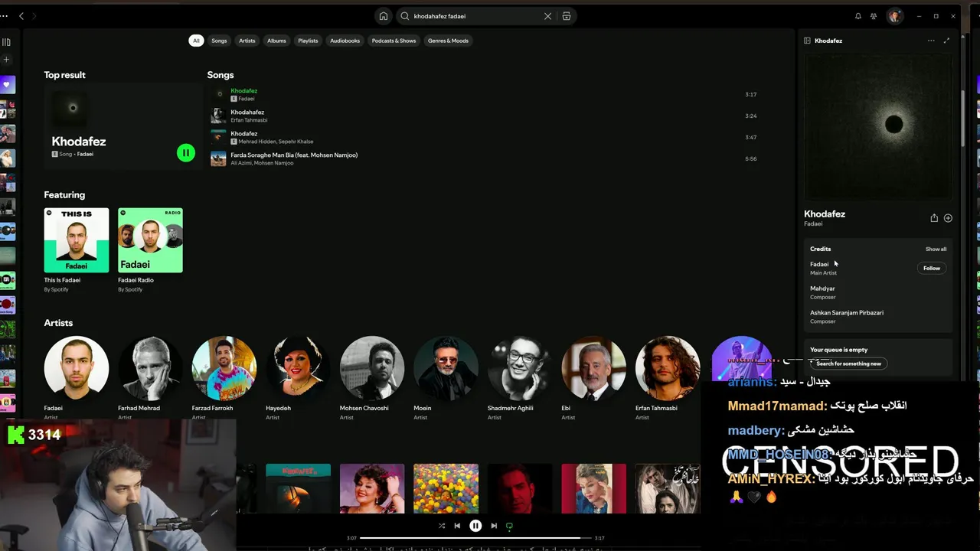
Task: Open the Shadmehr Aghili artist
Action: coord(520,368)
